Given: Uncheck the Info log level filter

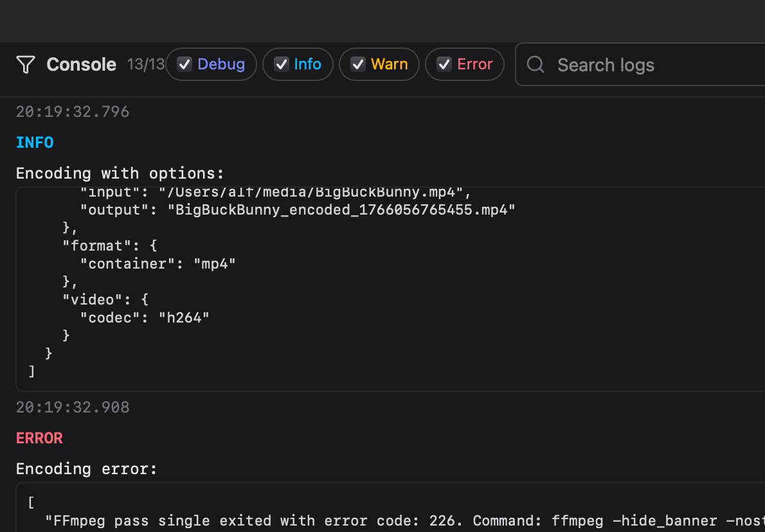Looking at the screenshot, I should coord(282,64).
